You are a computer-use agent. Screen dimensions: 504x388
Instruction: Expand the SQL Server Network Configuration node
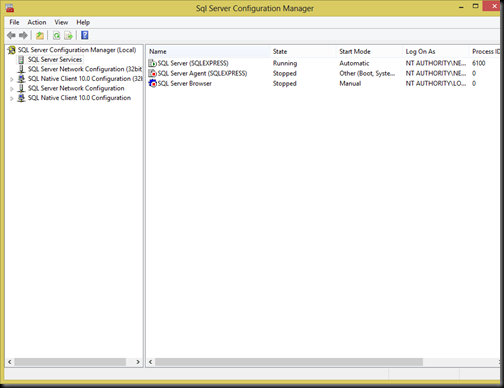[12, 89]
